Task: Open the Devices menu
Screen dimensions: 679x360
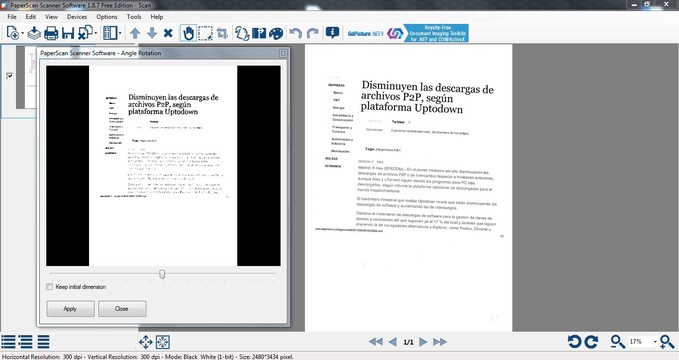Action: click(x=77, y=16)
